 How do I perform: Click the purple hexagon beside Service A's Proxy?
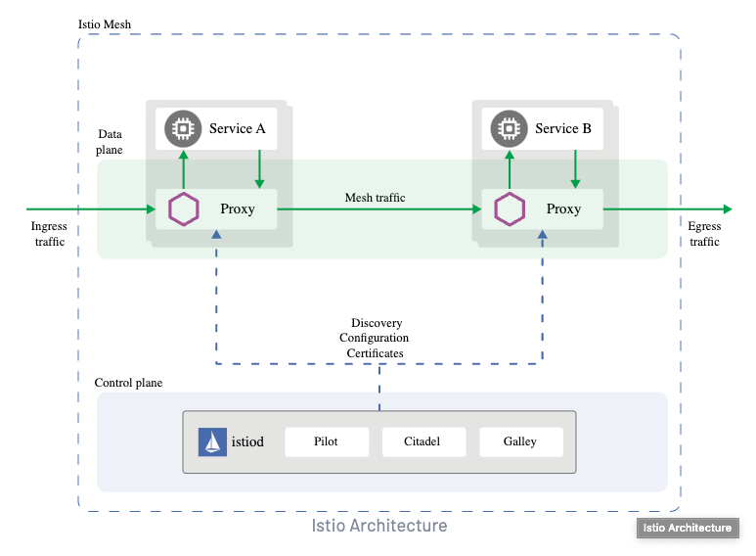click(183, 208)
